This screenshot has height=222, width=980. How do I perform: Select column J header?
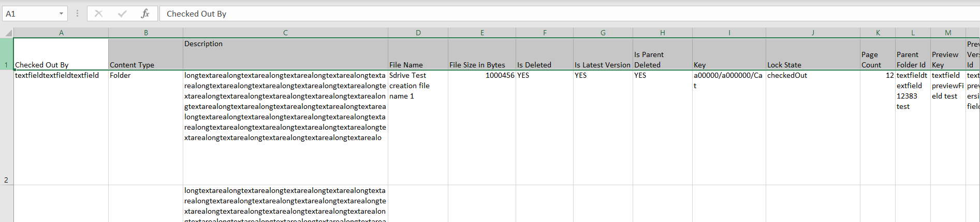(x=813, y=33)
